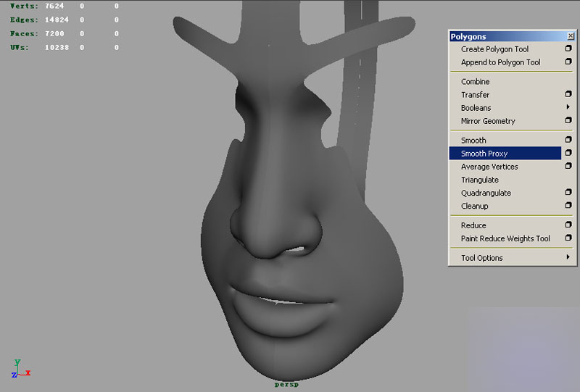This screenshot has height=392, width=580.
Task: Open Smooth Proxy options box
Action: click(x=568, y=153)
